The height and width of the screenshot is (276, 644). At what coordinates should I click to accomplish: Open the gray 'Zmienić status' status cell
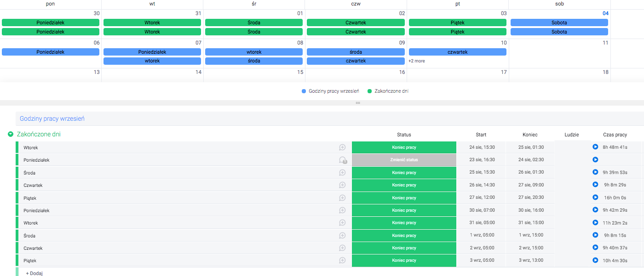(x=404, y=160)
